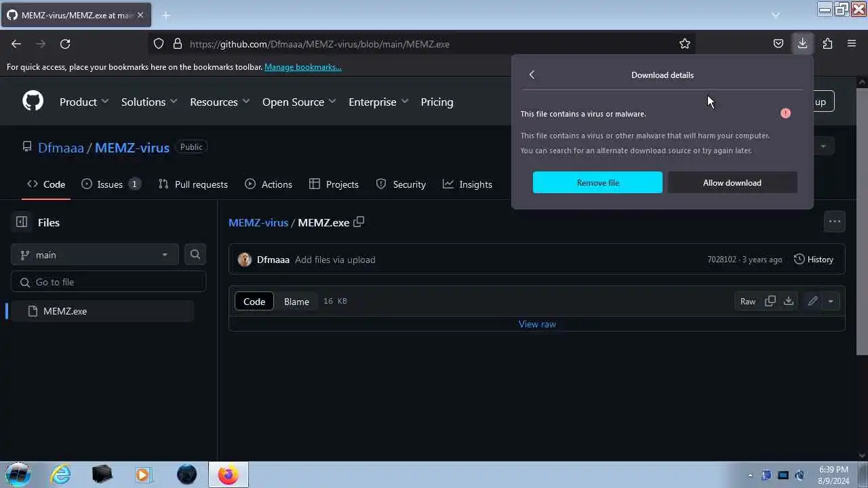868x488 pixels.
Task: Click back arrow in Download details panel
Action: (x=532, y=75)
